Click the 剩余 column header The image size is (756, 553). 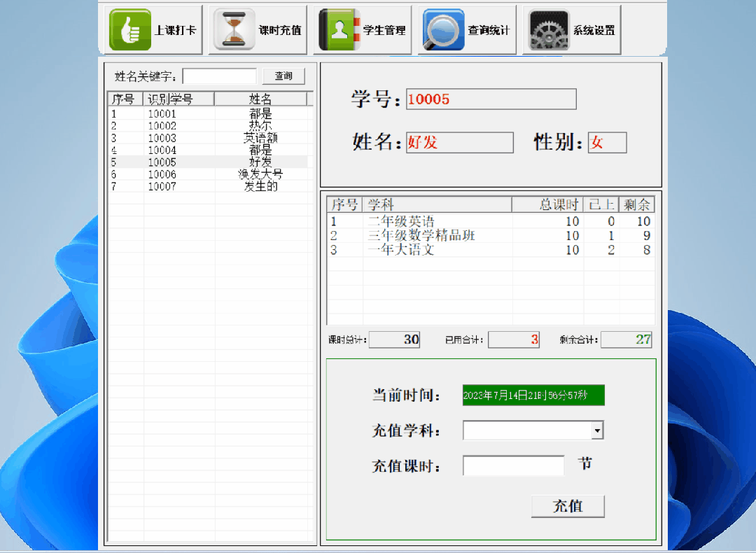coord(636,204)
